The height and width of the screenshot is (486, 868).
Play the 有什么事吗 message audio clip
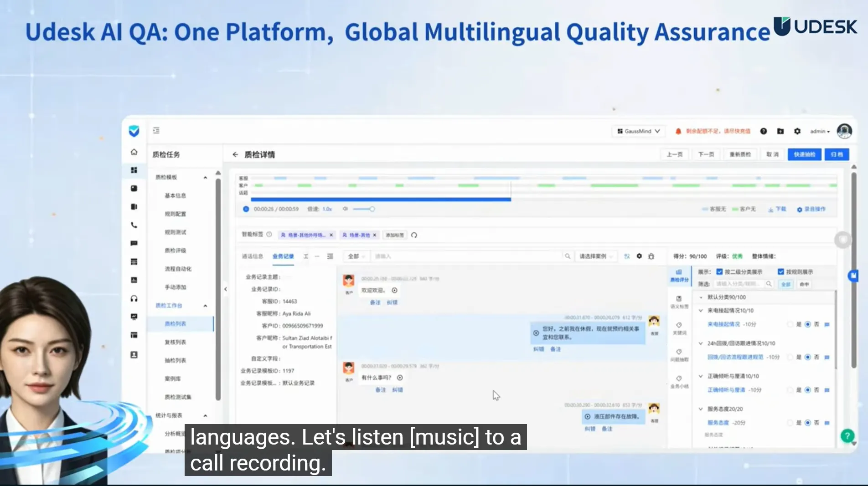(400, 378)
